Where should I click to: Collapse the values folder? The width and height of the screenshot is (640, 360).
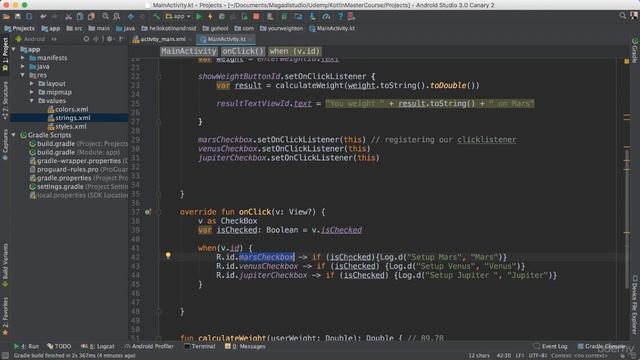point(32,101)
